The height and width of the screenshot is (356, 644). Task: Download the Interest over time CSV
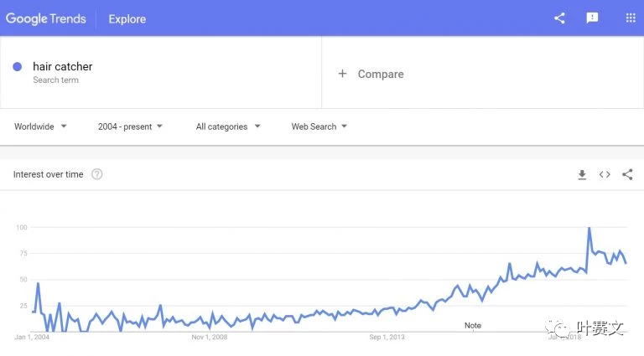(582, 175)
